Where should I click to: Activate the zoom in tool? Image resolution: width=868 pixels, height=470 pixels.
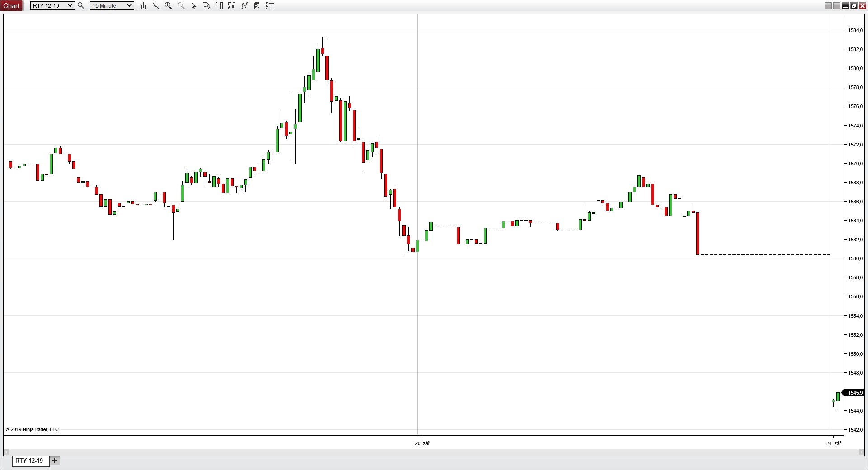[x=169, y=6]
